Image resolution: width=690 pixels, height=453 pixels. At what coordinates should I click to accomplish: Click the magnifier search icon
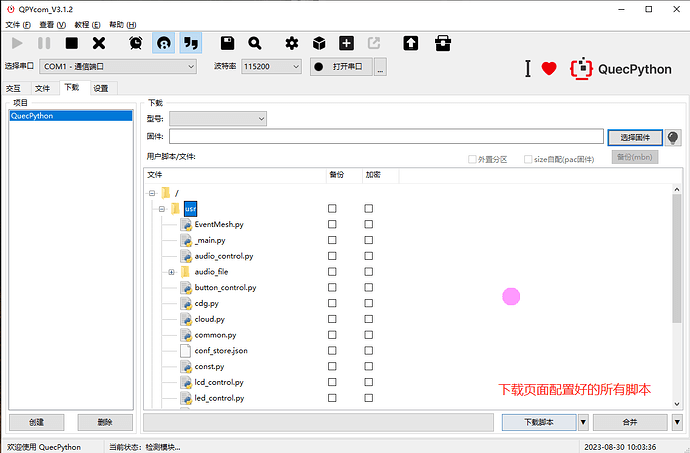click(x=255, y=43)
